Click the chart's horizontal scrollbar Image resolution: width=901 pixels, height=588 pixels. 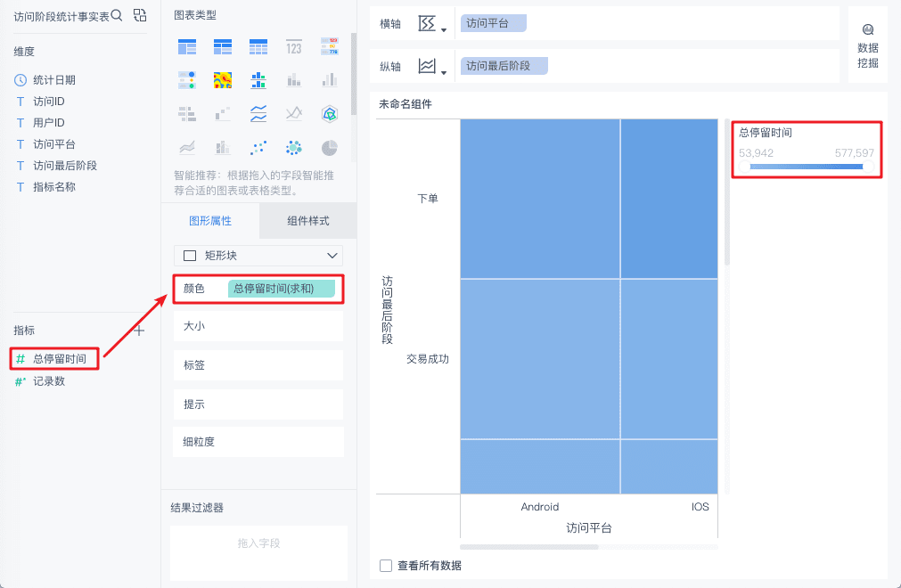pyautogui.click(x=529, y=547)
